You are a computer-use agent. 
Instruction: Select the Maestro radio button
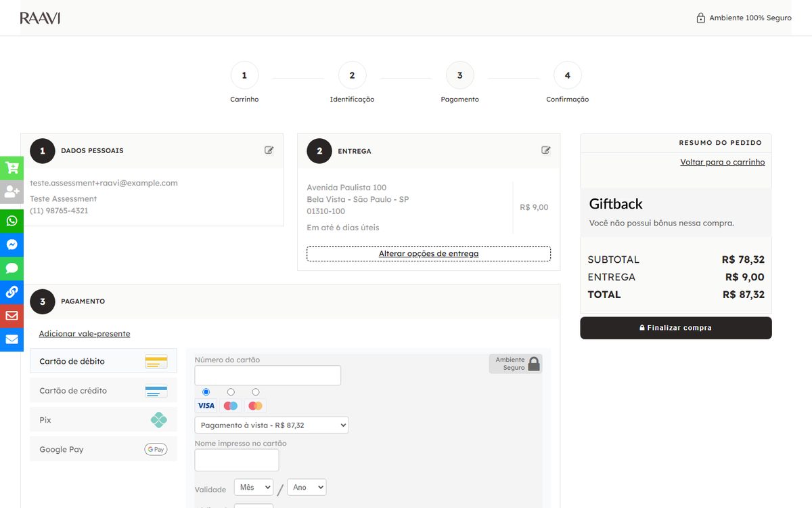tap(231, 392)
